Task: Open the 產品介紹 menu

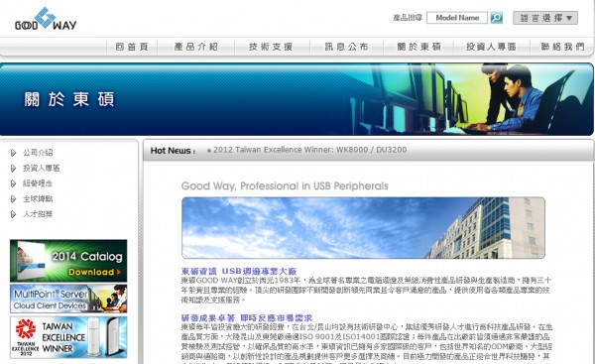Action: [195, 47]
